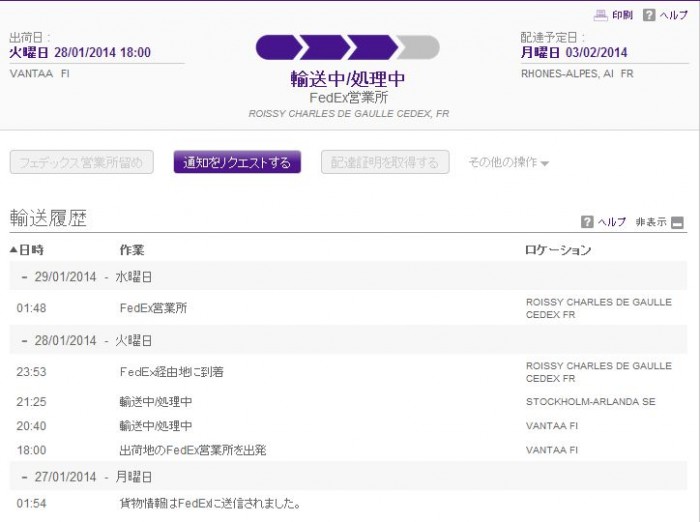The height and width of the screenshot is (522, 700).
Task: Click the 印刷 print text link
Action: tap(622, 15)
